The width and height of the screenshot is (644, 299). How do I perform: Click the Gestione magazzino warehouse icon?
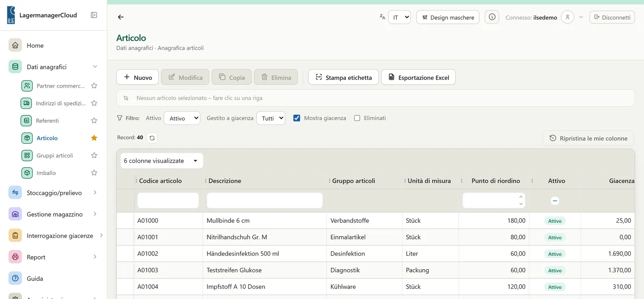click(x=15, y=214)
